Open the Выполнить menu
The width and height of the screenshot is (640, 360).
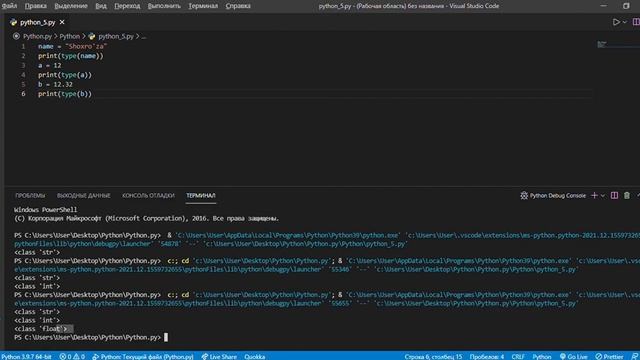click(x=164, y=6)
